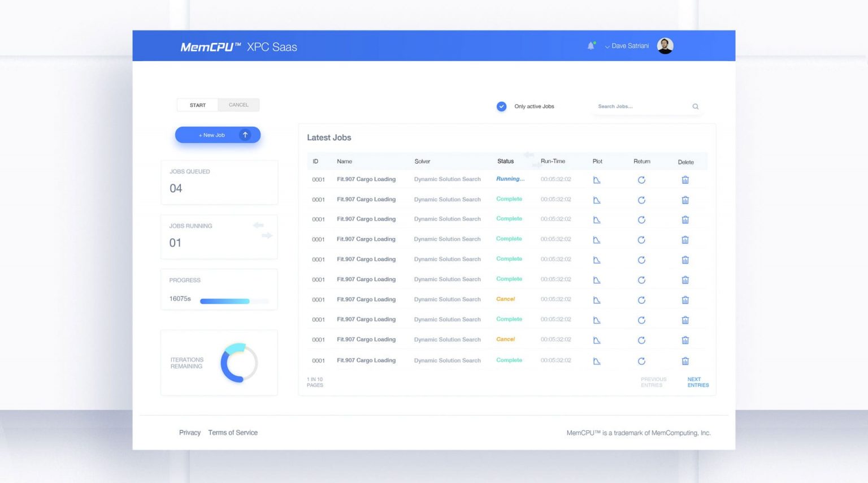Click the up-arrow icon on New Job button
The image size is (868, 483).
pos(245,135)
